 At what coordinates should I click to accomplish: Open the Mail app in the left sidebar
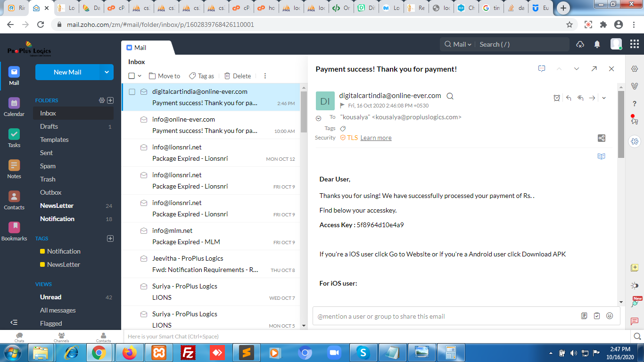14,75
